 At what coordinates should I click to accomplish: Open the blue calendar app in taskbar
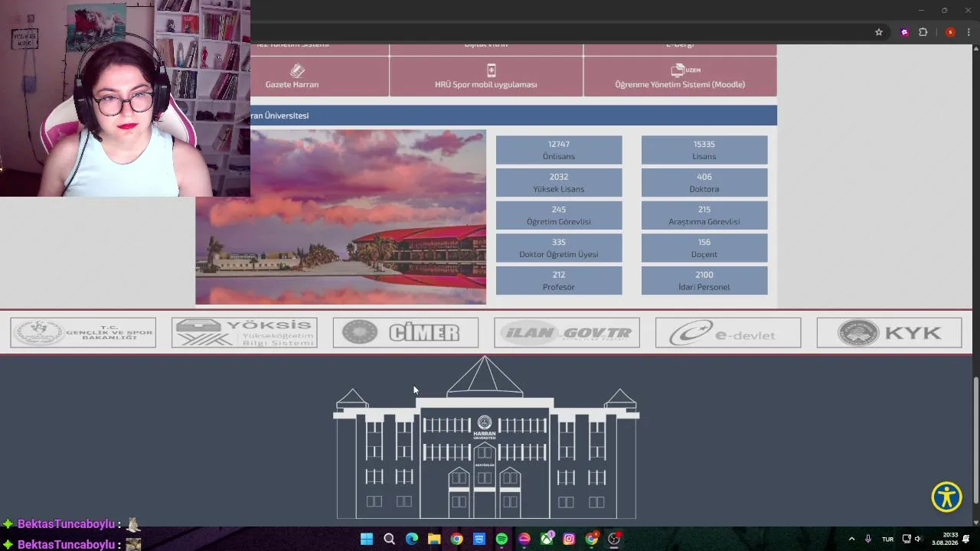coord(479,539)
